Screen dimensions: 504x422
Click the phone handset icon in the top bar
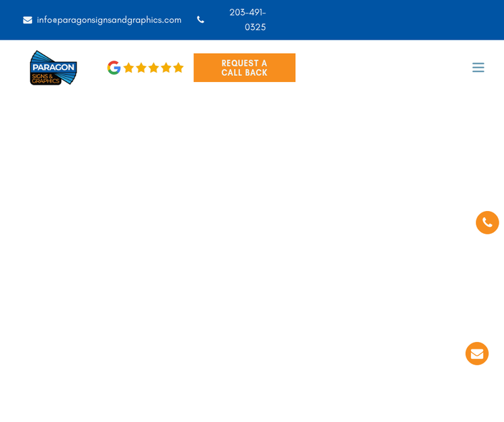(x=200, y=20)
